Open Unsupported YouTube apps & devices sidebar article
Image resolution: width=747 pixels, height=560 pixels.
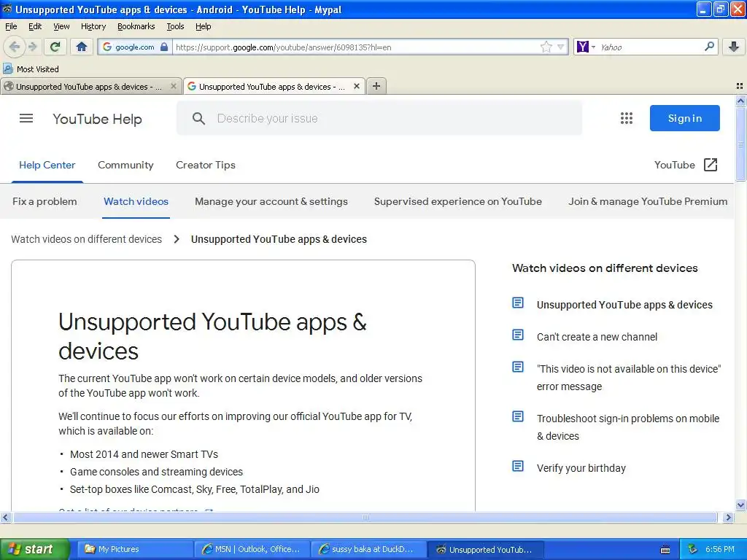coord(624,305)
